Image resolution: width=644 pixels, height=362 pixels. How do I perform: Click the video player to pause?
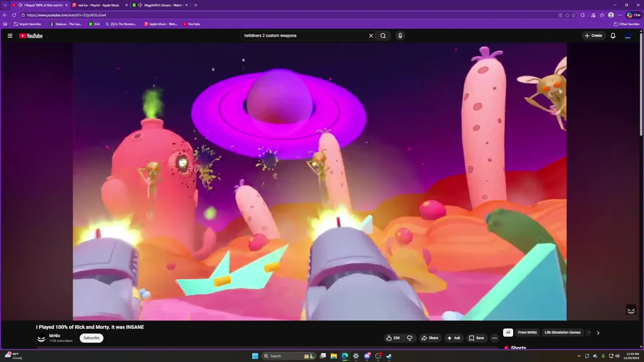click(319, 181)
